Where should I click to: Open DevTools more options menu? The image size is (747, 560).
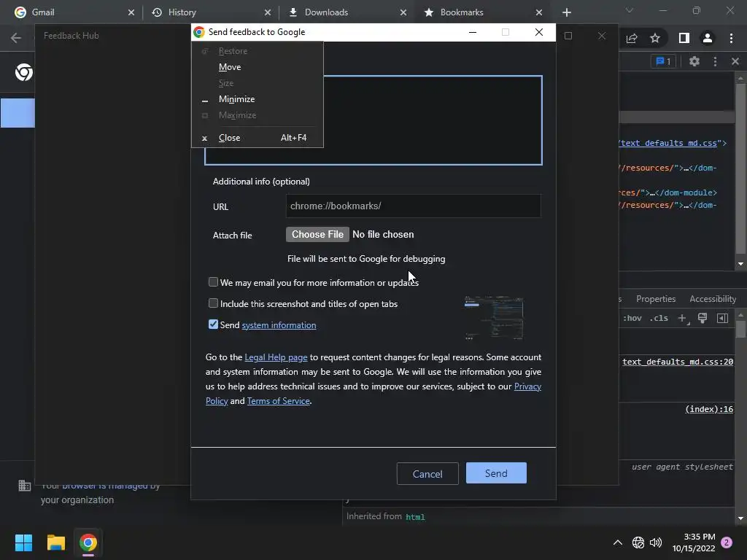pyautogui.click(x=715, y=61)
